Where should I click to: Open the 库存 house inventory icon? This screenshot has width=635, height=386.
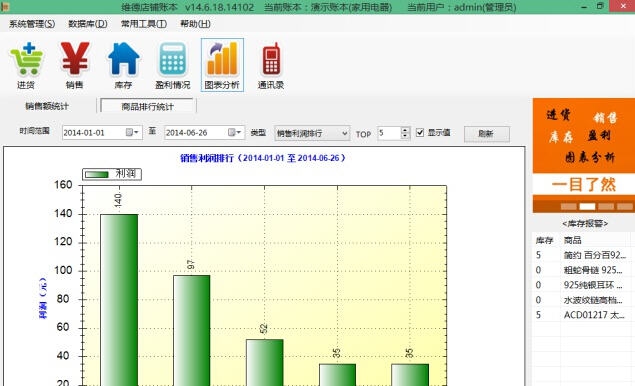pos(124,65)
